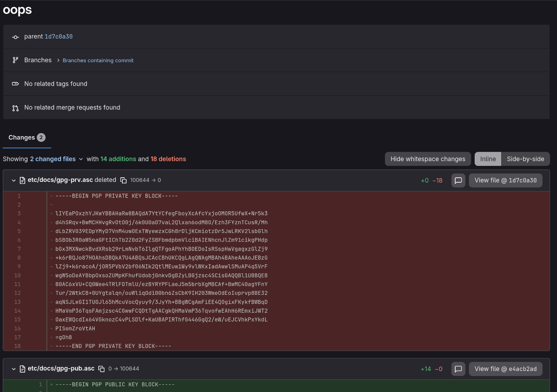Click the BEGIN PGP PUBLIC KEY BLOCK line

[x=115, y=385]
